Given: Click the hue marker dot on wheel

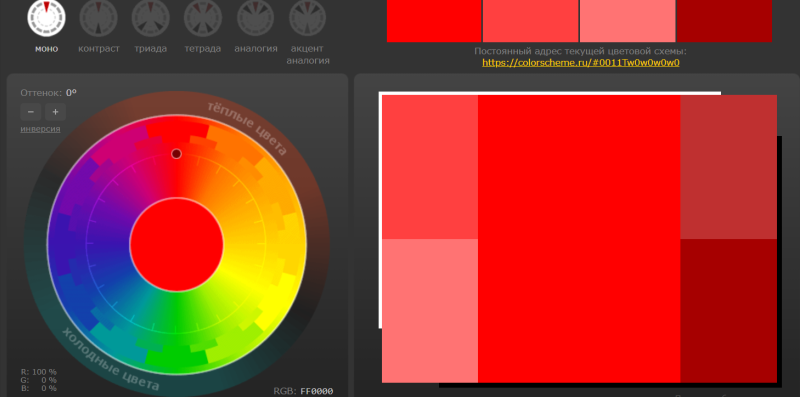Looking at the screenshot, I should 176,154.
